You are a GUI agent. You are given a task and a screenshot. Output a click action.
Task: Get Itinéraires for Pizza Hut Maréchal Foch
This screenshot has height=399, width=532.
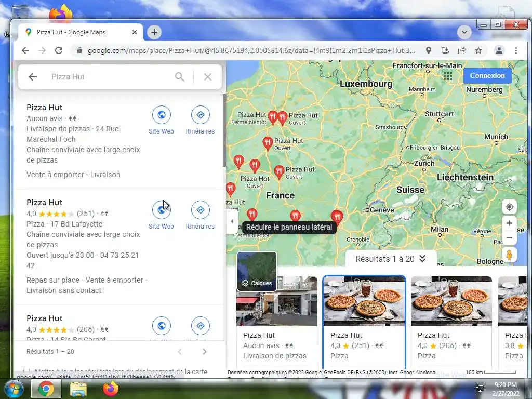pos(200,121)
